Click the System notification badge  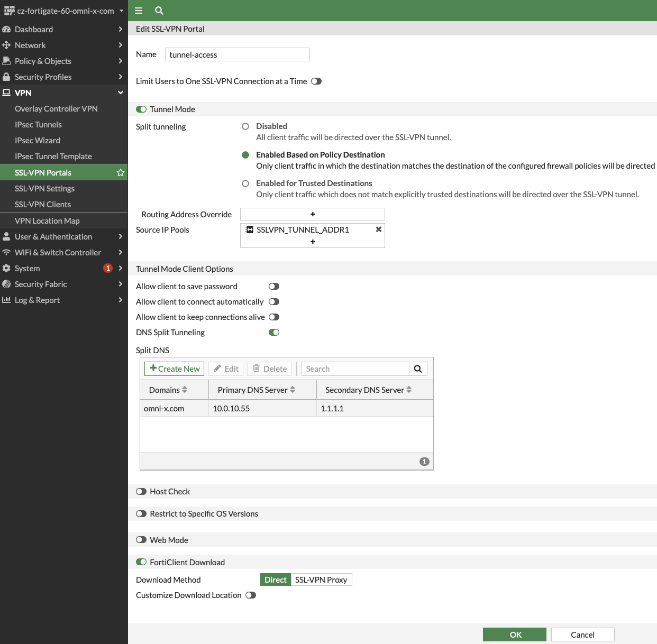point(108,268)
